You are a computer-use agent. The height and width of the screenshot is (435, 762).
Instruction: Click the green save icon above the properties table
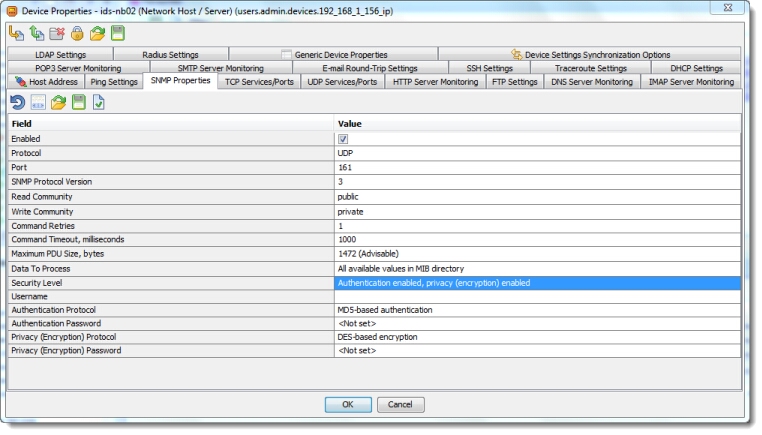(x=78, y=103)
